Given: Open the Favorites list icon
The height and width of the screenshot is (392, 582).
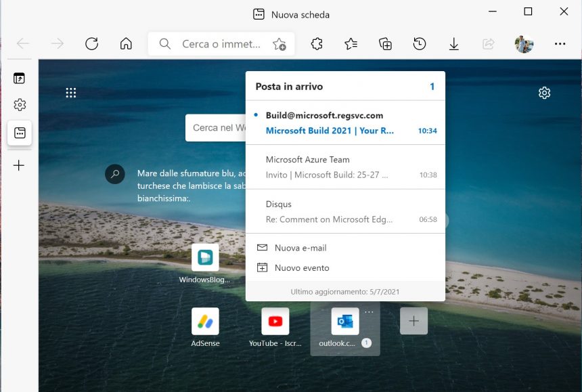Looking at the screenshot, I should point(351,44).
